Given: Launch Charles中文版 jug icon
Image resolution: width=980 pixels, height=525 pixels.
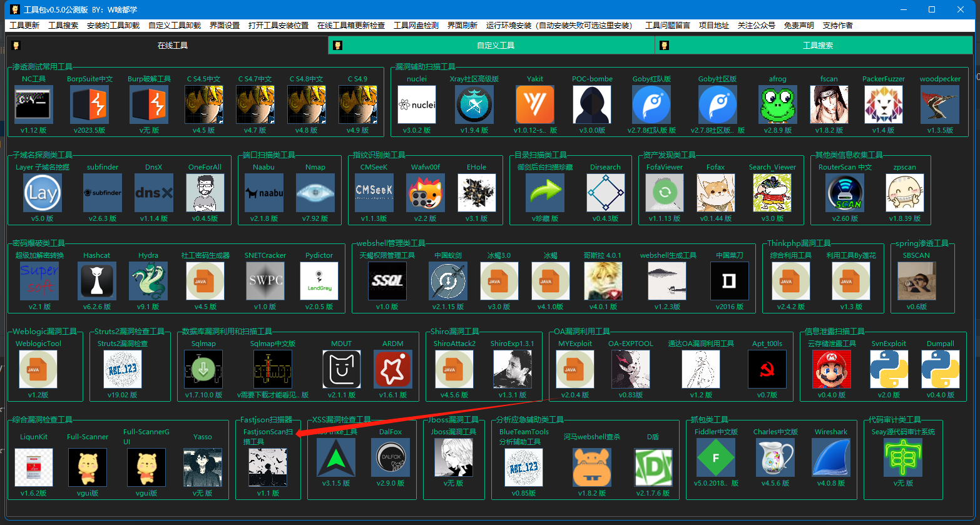Looking at the screenshot, I should click(x=775, y=457).
